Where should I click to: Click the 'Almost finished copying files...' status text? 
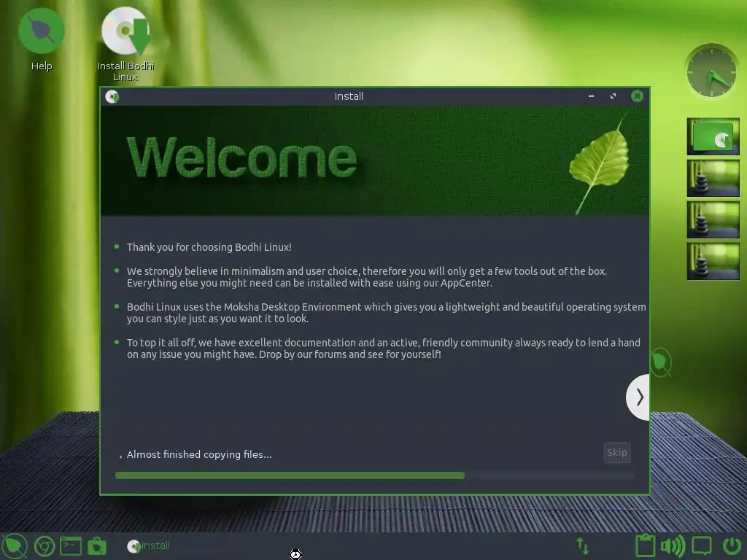click(x=199, y=454)
